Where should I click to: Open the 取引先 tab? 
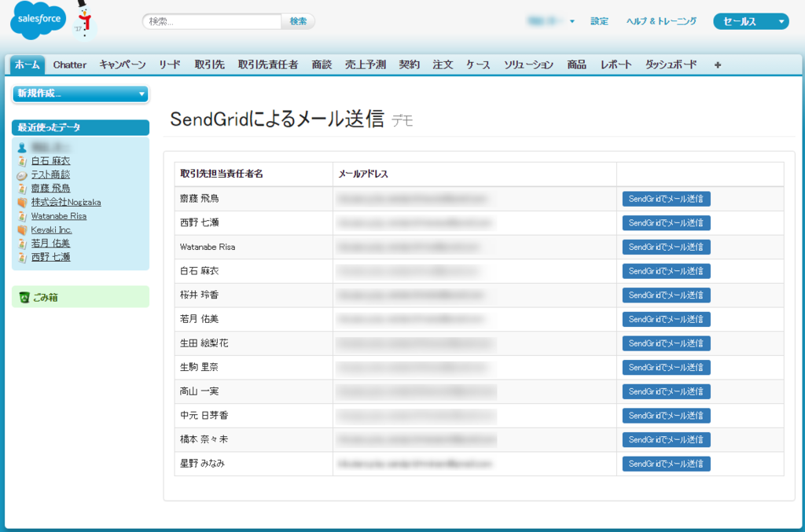click(209, 64)
